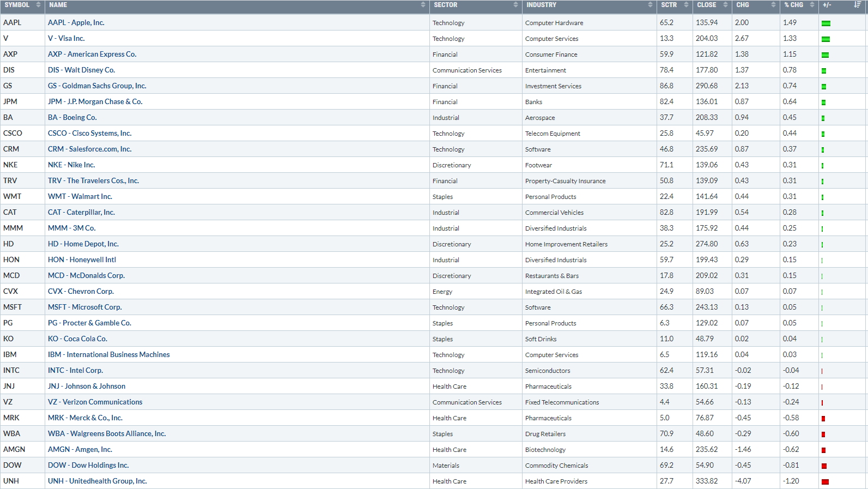Sort by the CLOSE column sort arrows

725,5
